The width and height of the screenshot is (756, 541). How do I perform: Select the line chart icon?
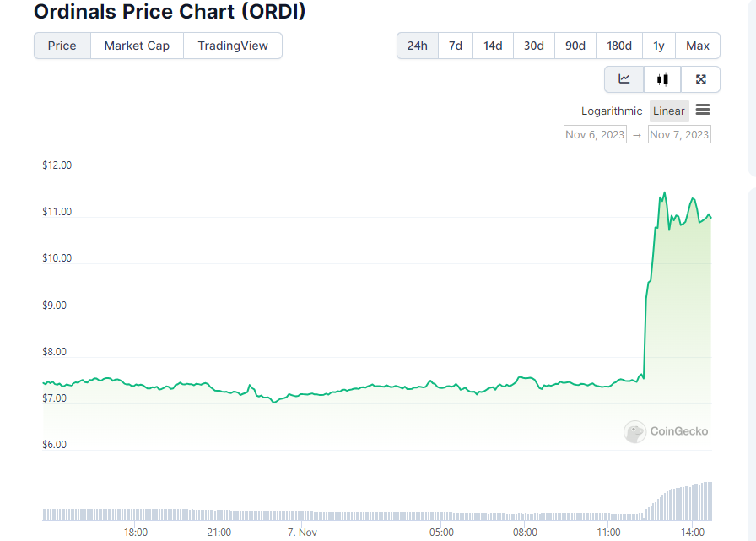click(624, 78)
